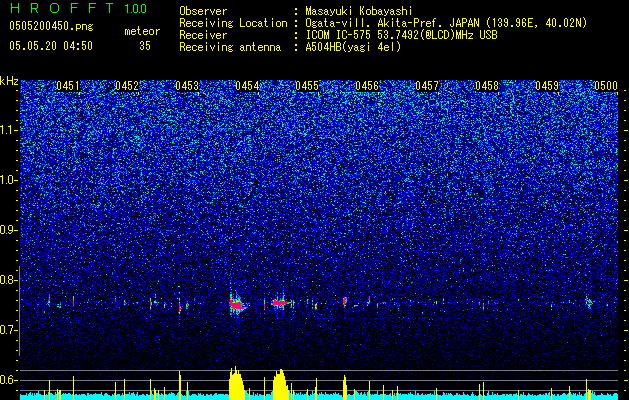Select the file name 0505200450.png
The height and width of the screenshot is (400, 629).
51,26
